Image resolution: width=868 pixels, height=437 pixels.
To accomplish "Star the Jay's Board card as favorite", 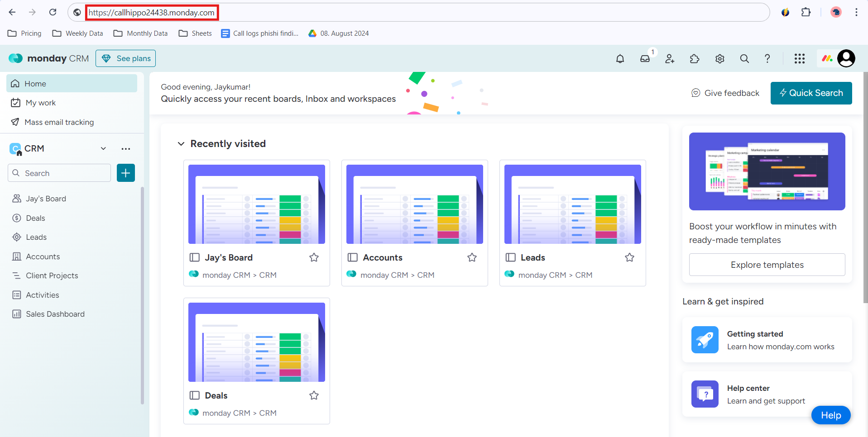I will tap(314, 257).
